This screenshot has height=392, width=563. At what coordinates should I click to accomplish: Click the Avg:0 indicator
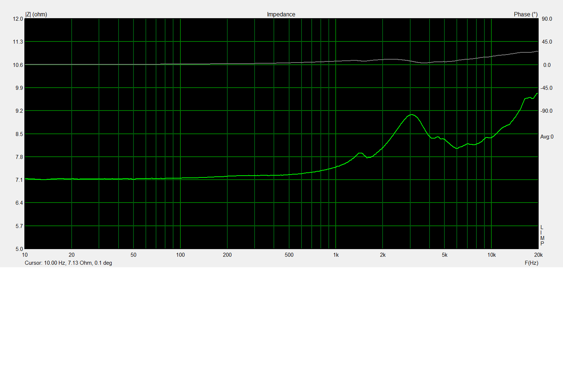coord(547,137)
